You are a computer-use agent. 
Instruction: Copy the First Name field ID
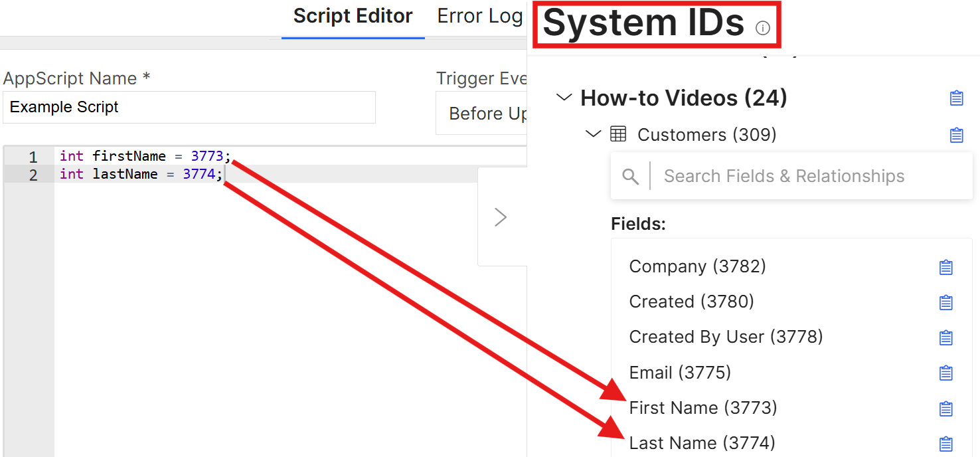(946, 409)
